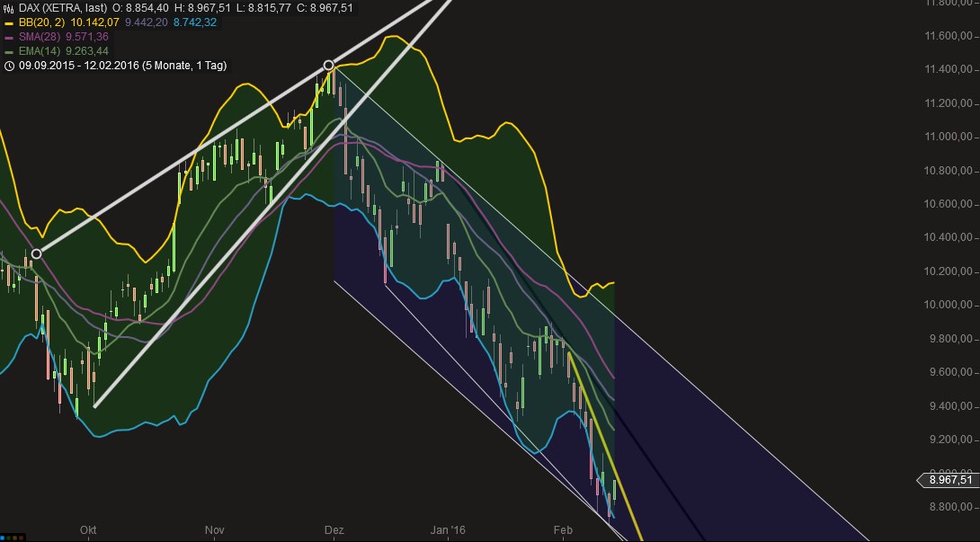Viewport: 980px width, 542px height.
Task: Click the clock icon before the date range
Action: click(x=7, y=65)
